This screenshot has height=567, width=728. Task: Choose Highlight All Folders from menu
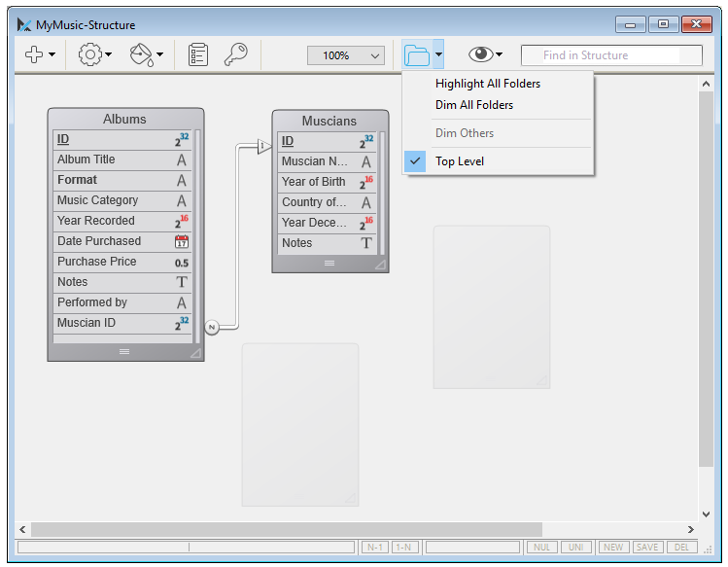487,84
